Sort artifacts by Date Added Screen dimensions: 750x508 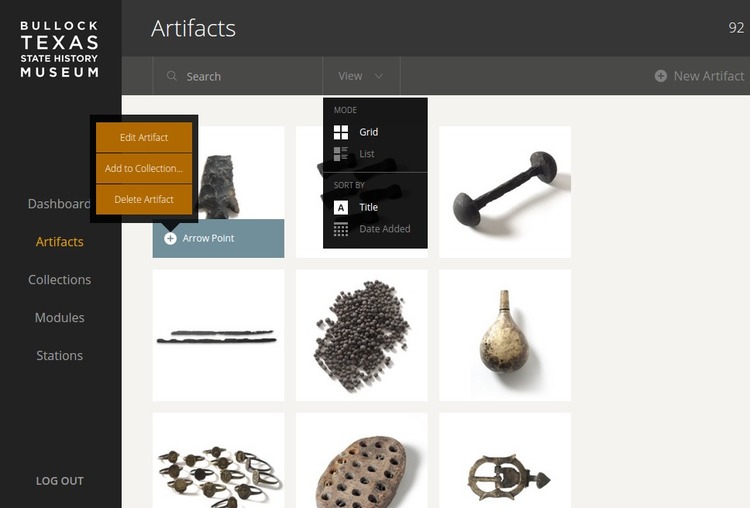click(x=385, y=229)
